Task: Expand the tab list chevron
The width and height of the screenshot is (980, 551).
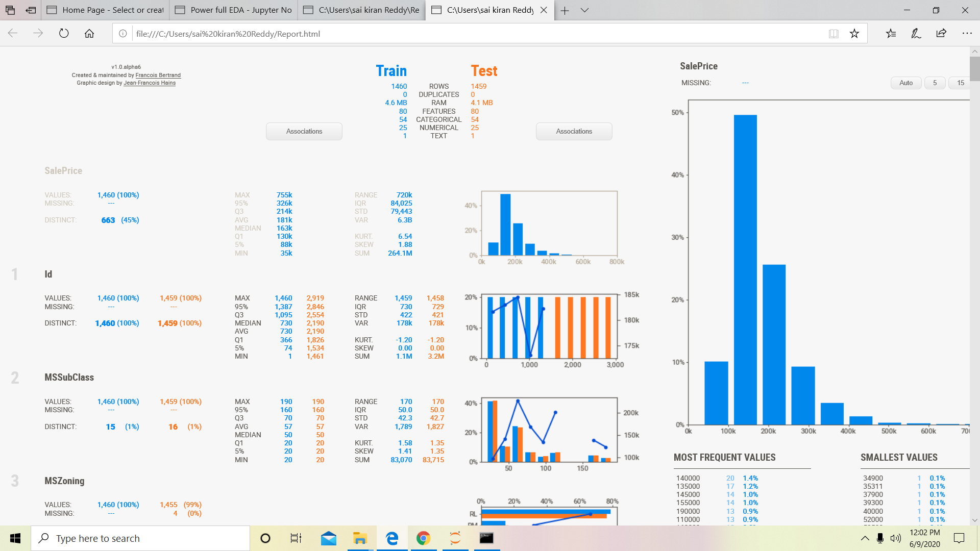Action: [584, 10]
